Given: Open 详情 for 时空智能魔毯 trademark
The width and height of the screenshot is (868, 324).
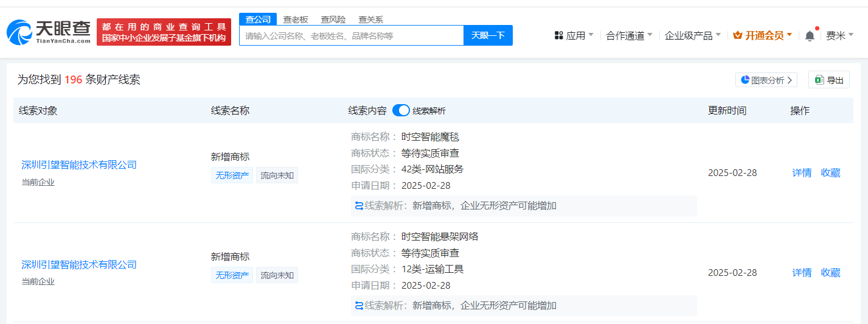Looking at the screenshot, I should click(802, 172).
